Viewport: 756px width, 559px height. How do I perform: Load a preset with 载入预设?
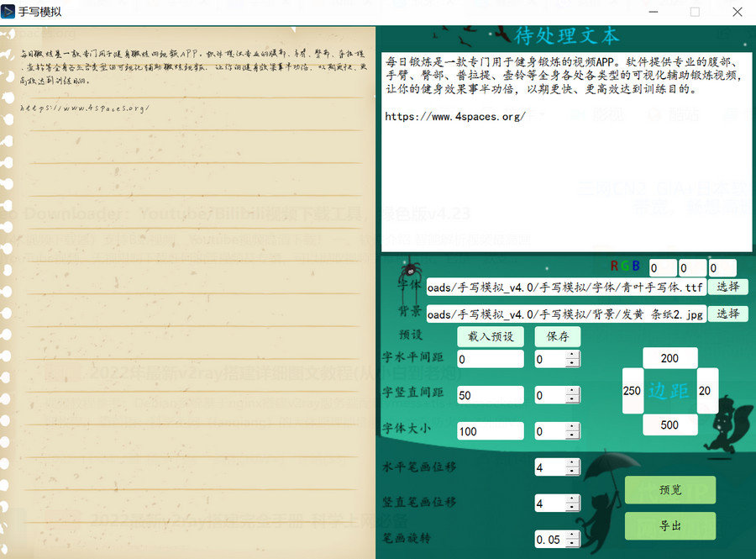coord(490,336)
